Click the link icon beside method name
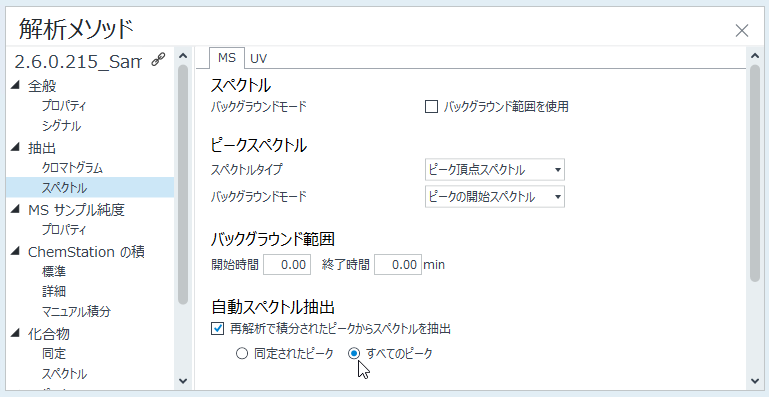 158,60
